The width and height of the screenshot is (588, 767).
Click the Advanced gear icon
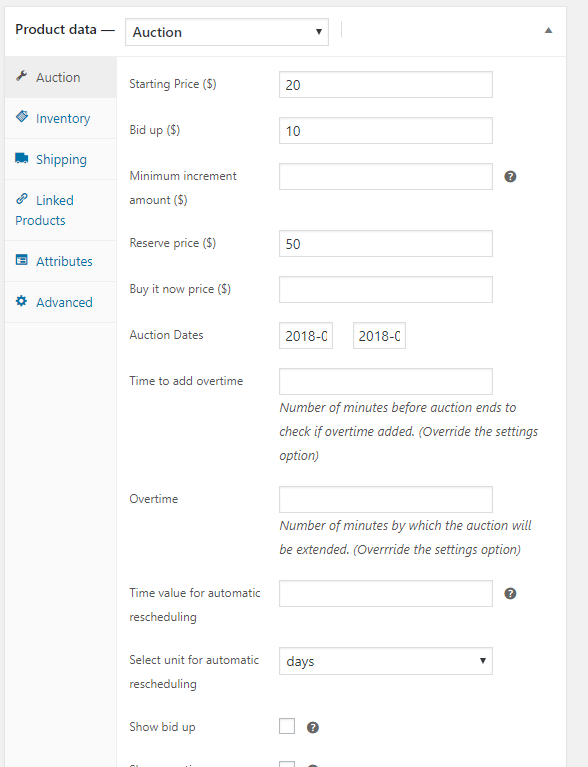coord(22,301)
